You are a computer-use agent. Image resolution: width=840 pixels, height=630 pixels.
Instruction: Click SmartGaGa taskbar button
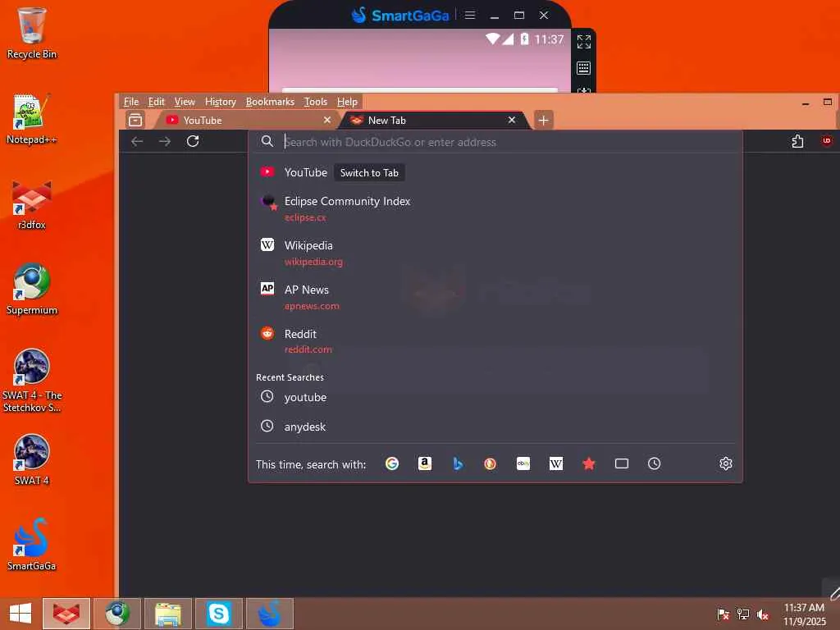[x=269, y=614]
